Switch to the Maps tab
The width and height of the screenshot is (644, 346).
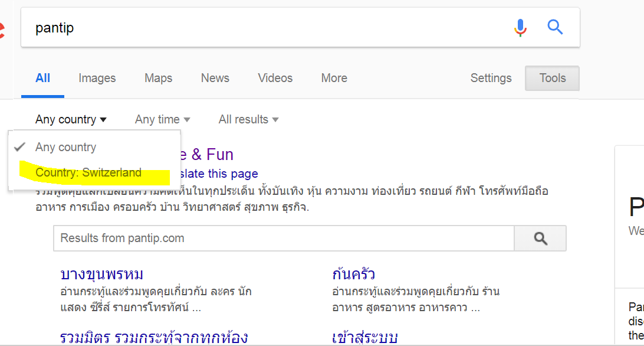(158, 78)
